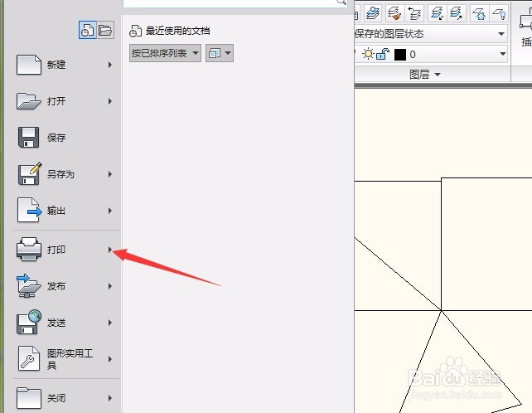This screenshot has width=532, height=413.
Task: Click the 最近使用的文档 heading
Action: pyautogui.click(x=177, y=31)
